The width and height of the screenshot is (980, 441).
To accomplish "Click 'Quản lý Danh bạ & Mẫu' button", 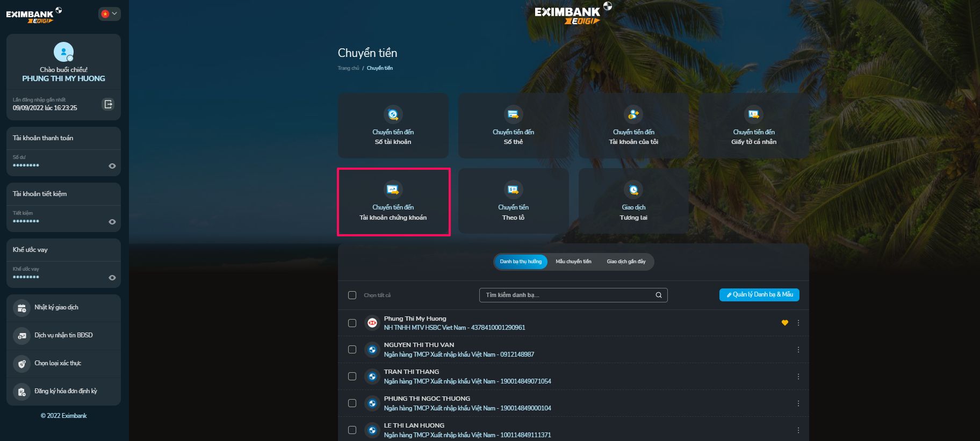I will click(759, 294).
